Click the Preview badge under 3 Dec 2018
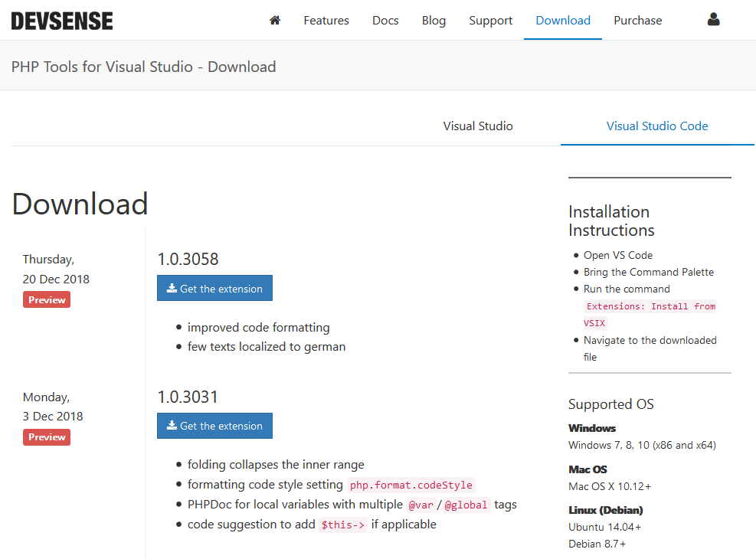 [47, 437]
